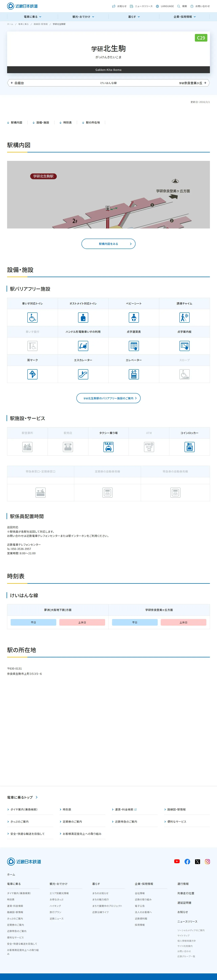Expand the 電車に乗る menu

(32, 17)
